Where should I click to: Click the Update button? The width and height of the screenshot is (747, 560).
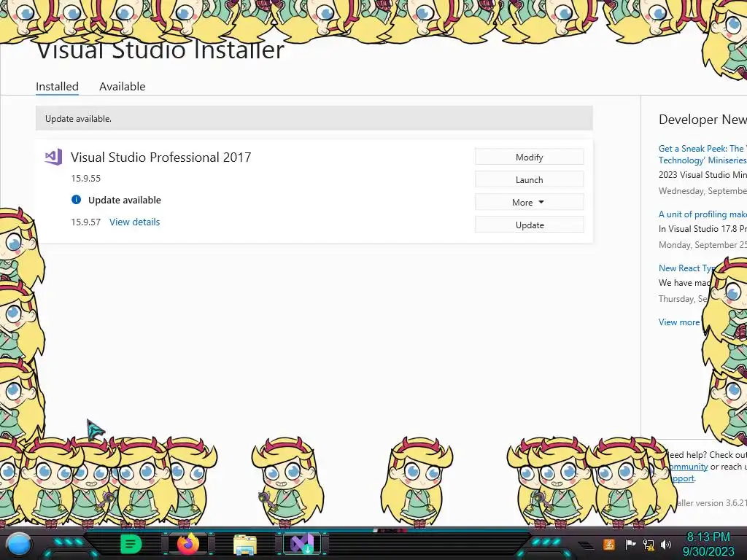pyautogui.click(x=530, y=225)
